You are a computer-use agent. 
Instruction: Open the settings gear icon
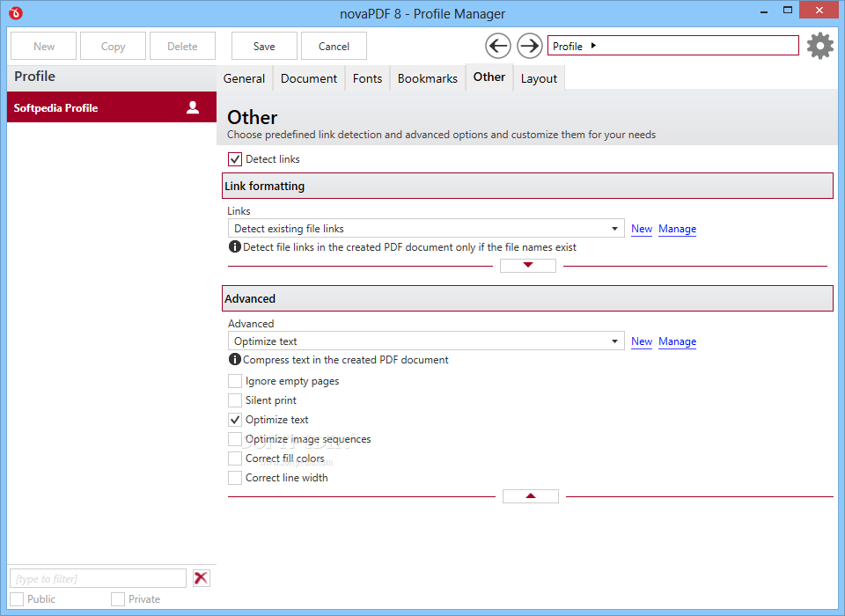coord(820,46)
